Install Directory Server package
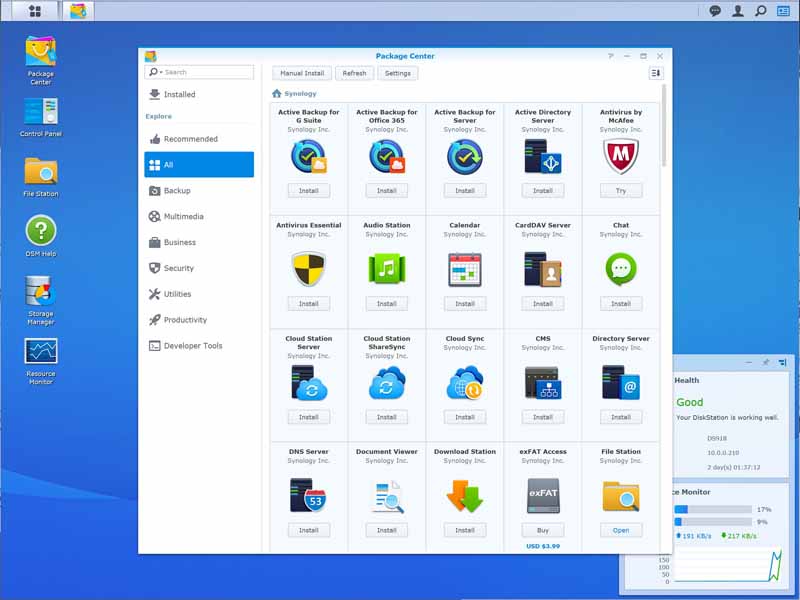This screenshot has height=600, width=800. pos(621,417)
